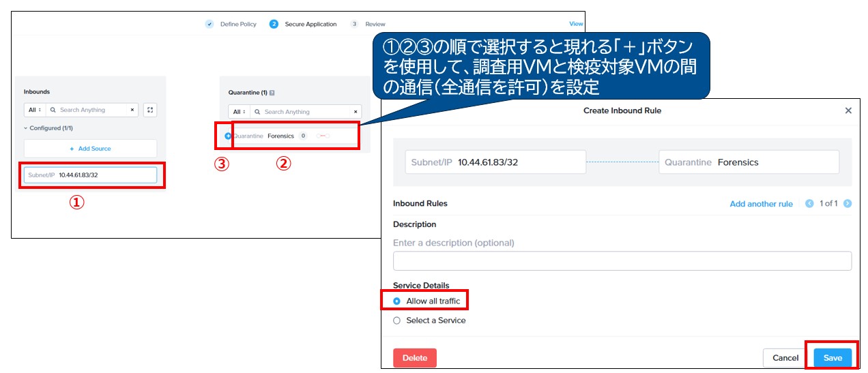Image resolution: width=868 pixels, height=373 pixels.
Task: Close the Create Inbound Rule dialog
Action: [848, 110]
